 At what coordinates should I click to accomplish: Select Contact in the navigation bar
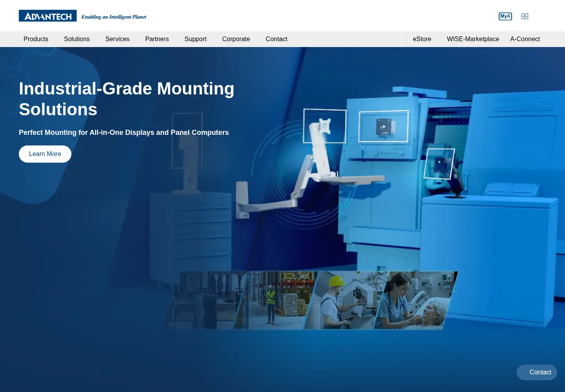click(x=276, y=39)
